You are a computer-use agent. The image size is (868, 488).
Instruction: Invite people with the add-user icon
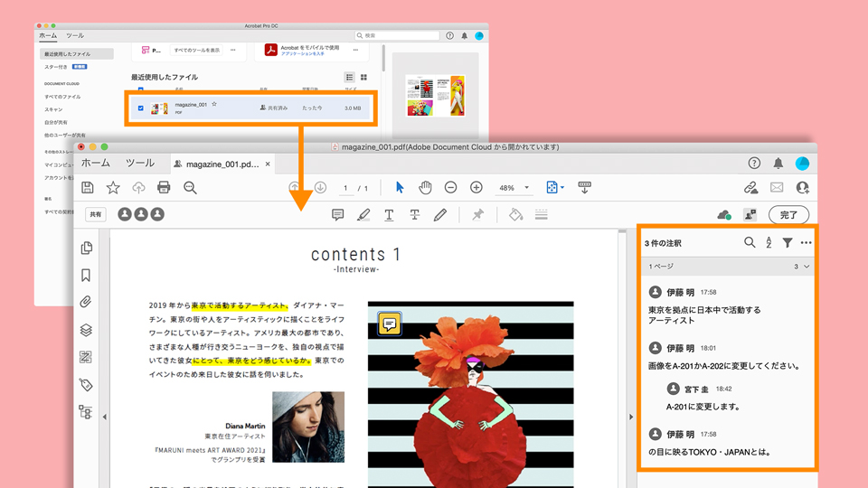click(802, 188)
